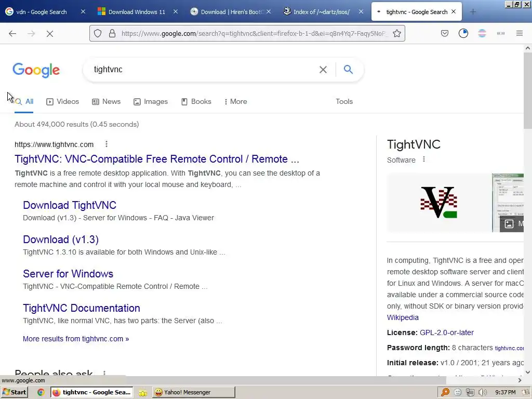Screen dimensions: 532x399
Task: Click the yellow bug quick-launch icon
Action: tap(143, 393)
